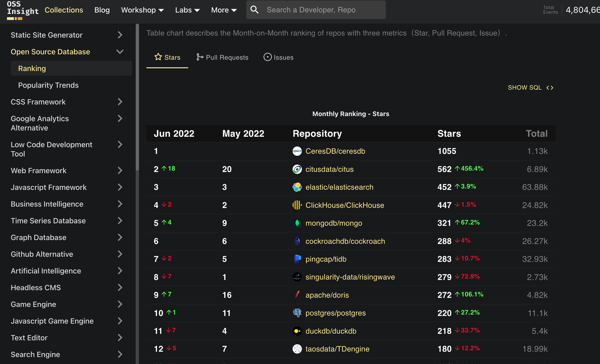Screen dimensions: 600x364
Task: Open mongodb/mongo repository link
Action: point(334,223)
